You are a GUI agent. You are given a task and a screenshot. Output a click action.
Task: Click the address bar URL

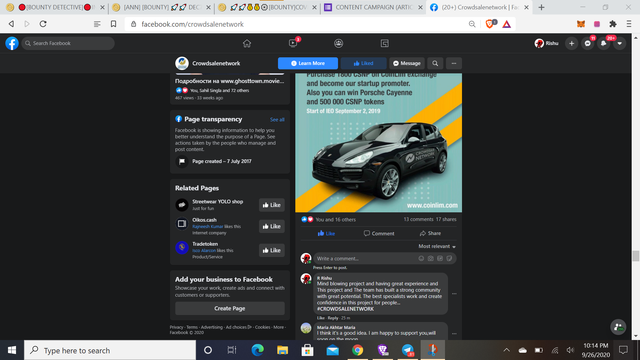[192, 24]
